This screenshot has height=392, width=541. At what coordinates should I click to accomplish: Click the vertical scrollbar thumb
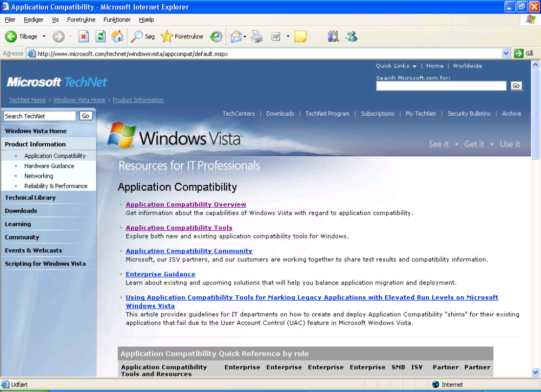click(535, 113)
